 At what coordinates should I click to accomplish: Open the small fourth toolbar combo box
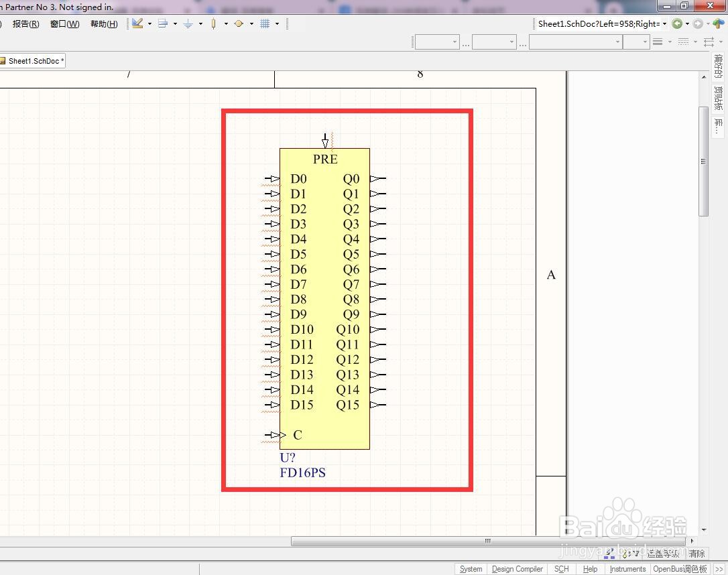[635, 42]
